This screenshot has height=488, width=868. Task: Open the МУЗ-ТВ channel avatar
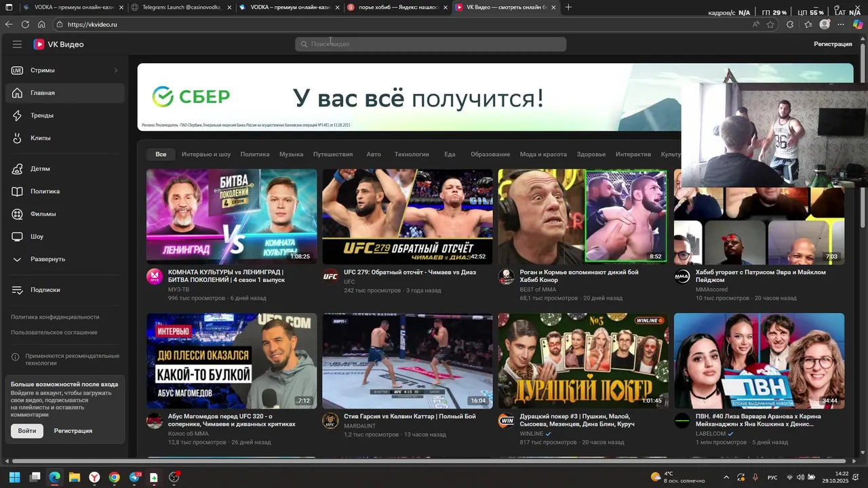155,277
